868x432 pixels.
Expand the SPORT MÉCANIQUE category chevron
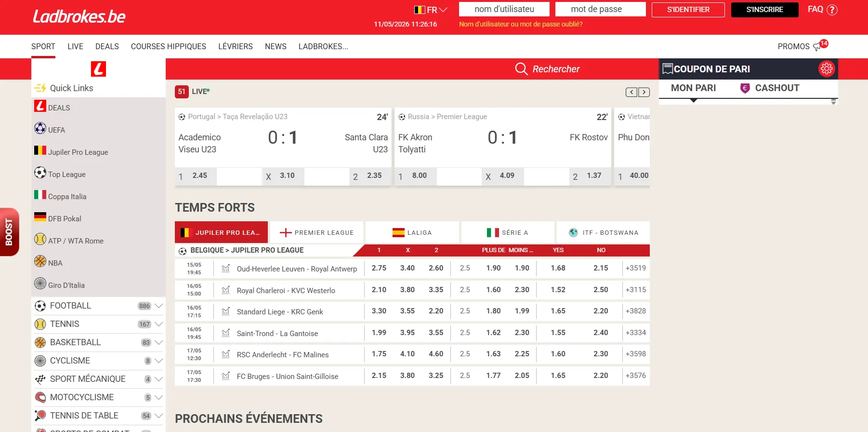(x=158, y=379)
